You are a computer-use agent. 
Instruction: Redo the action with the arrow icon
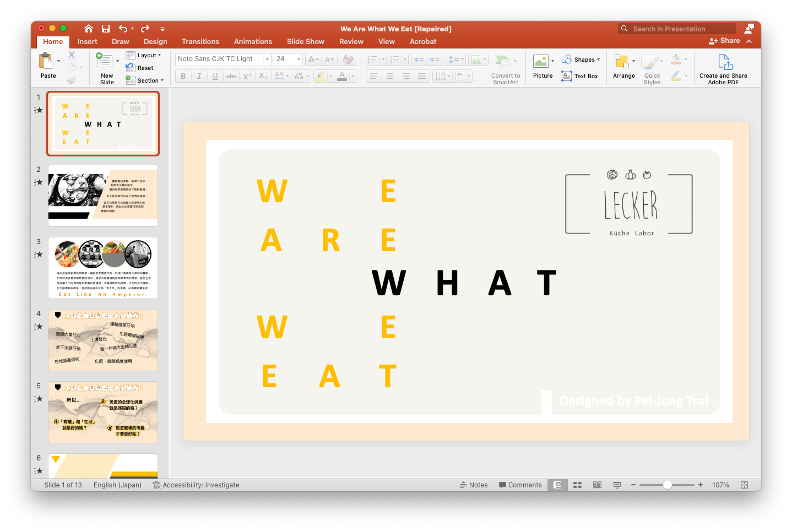(x=145, y=29)
